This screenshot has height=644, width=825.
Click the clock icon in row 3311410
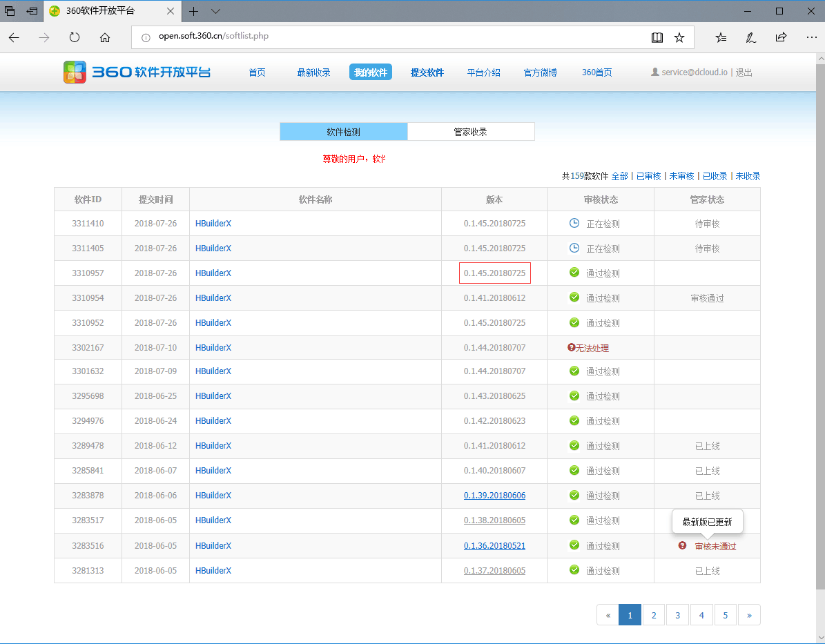pos(574,223)
